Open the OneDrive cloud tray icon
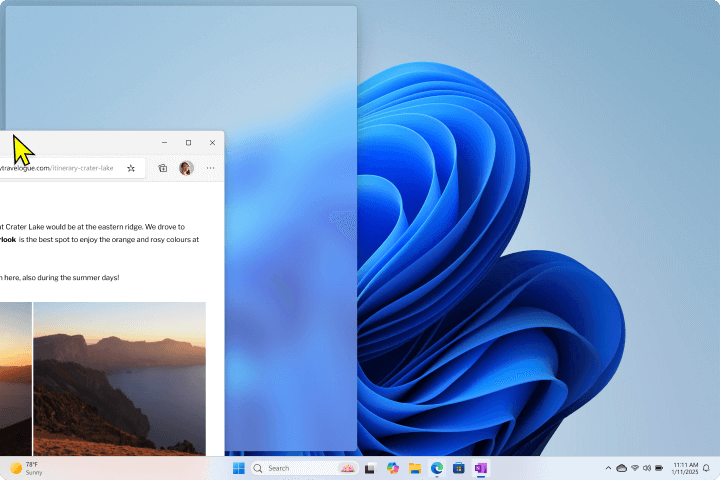Image resolution: width=720 pixels, height=480 pixels. point(622,468)
